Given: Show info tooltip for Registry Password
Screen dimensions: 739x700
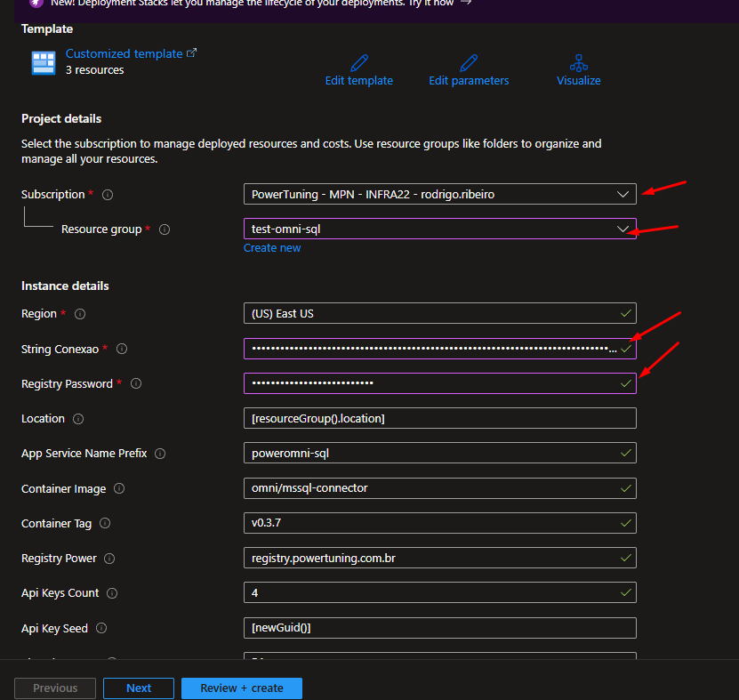Looking at the screenshot, I should (136, 384).
